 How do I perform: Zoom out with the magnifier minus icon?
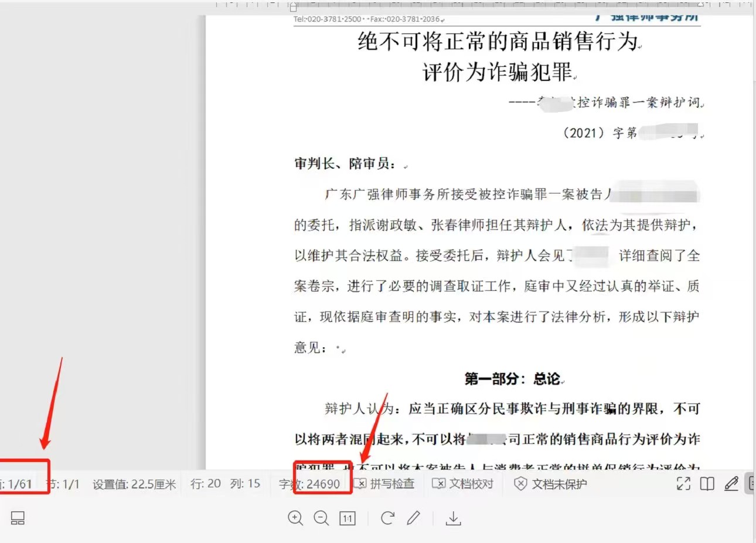pyautogui.click(x=321, y=518)
